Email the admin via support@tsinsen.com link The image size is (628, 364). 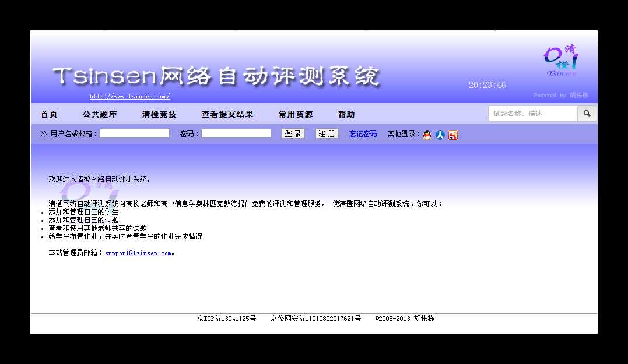click(x=138, y=253)
